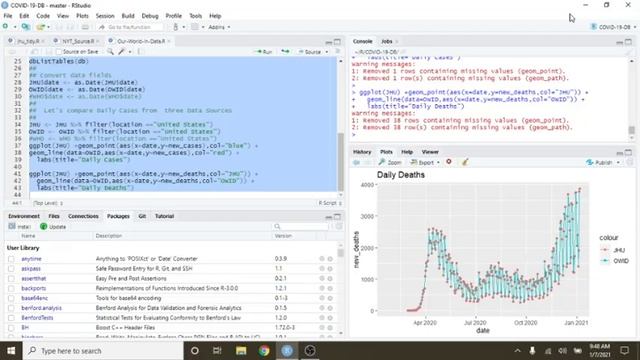Viewport: 640px width, 360px height.
Task: Open the Addins dropdown
Action: click(219, 27)
